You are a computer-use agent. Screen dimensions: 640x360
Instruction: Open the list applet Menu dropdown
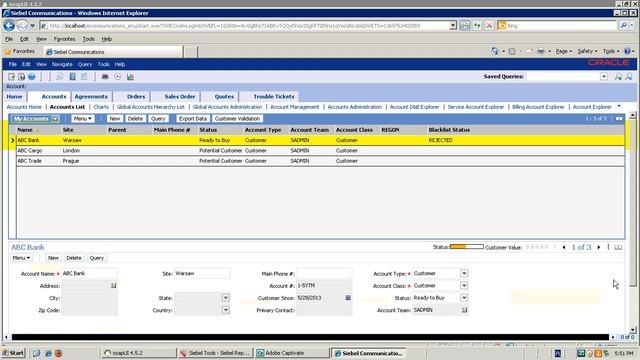point(82,119)
